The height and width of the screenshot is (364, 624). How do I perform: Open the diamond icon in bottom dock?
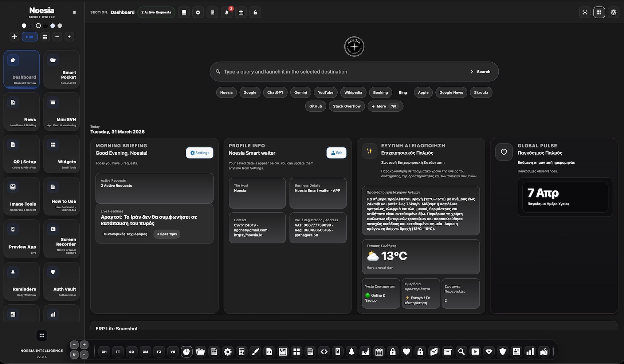pos(489,352)
